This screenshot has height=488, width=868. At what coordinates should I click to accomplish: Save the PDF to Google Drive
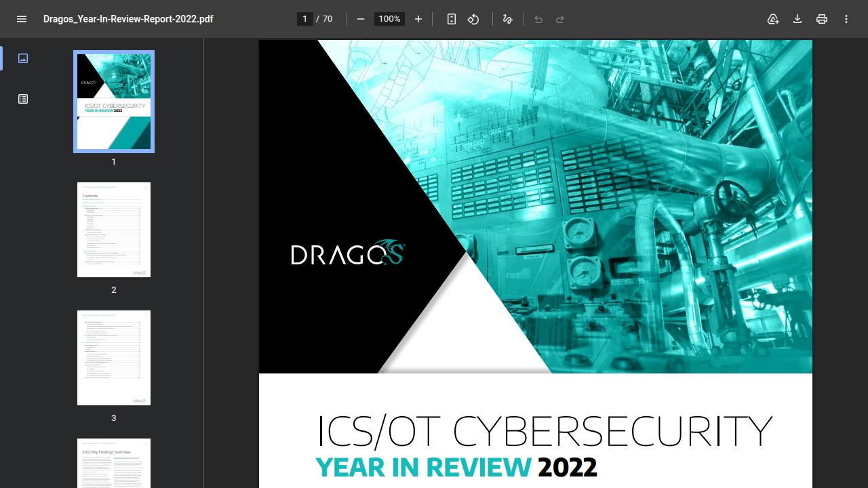[x=773, y=19]
